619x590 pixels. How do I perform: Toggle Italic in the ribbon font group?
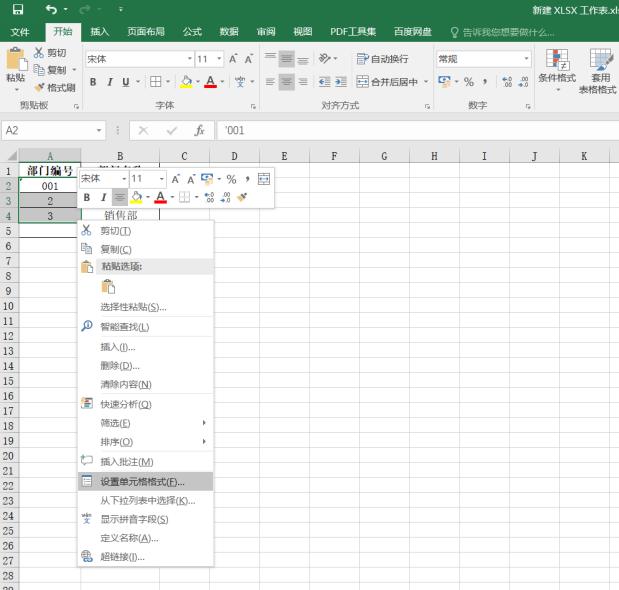point(110,82)
